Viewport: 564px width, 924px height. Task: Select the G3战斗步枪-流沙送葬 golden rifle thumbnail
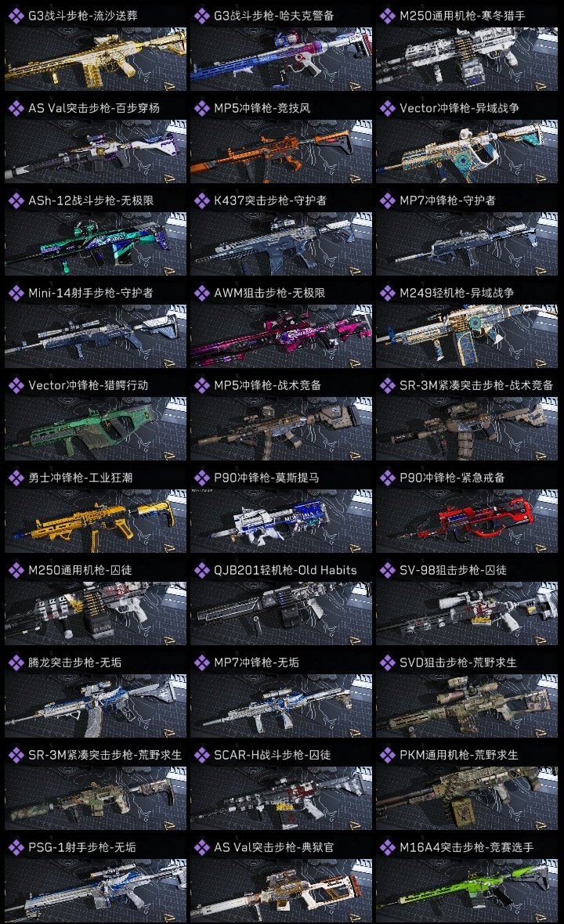click(x=96, y=59)
